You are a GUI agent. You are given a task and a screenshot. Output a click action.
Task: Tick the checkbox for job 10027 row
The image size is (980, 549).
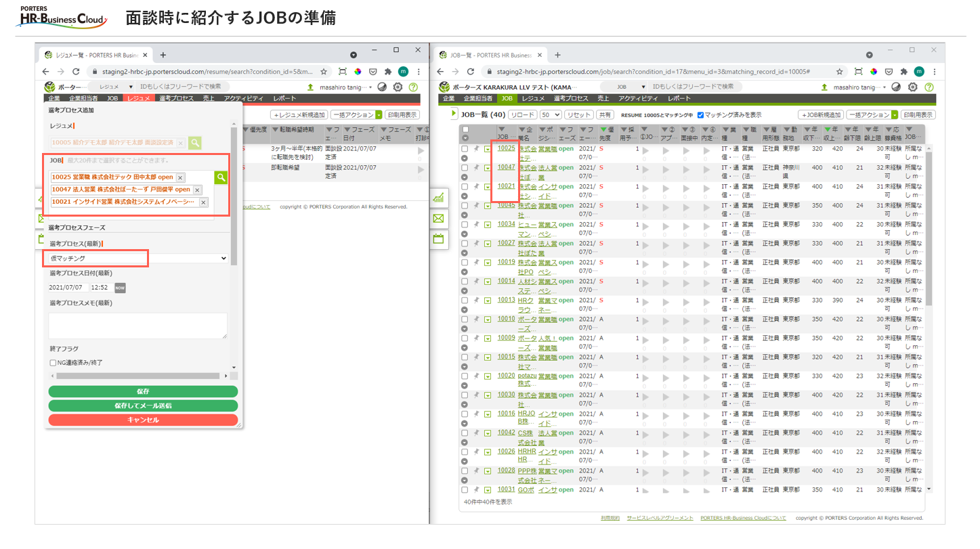tap(465, 244)
